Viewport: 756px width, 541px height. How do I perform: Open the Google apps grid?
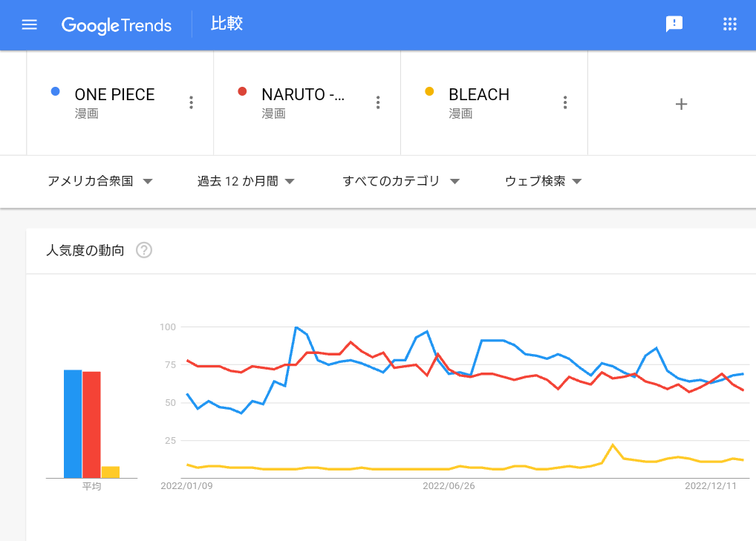click(730, 24)
